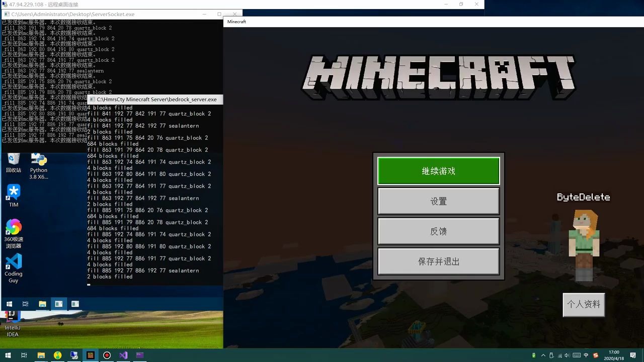
Task: Select the ByteDelete player character skin
Action: click(584, 245)
